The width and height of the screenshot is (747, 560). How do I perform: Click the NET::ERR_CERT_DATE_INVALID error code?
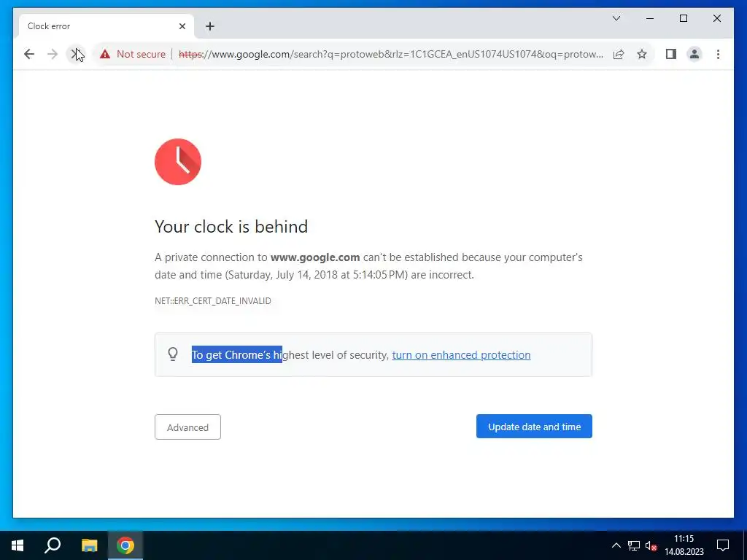click(212, 301)
